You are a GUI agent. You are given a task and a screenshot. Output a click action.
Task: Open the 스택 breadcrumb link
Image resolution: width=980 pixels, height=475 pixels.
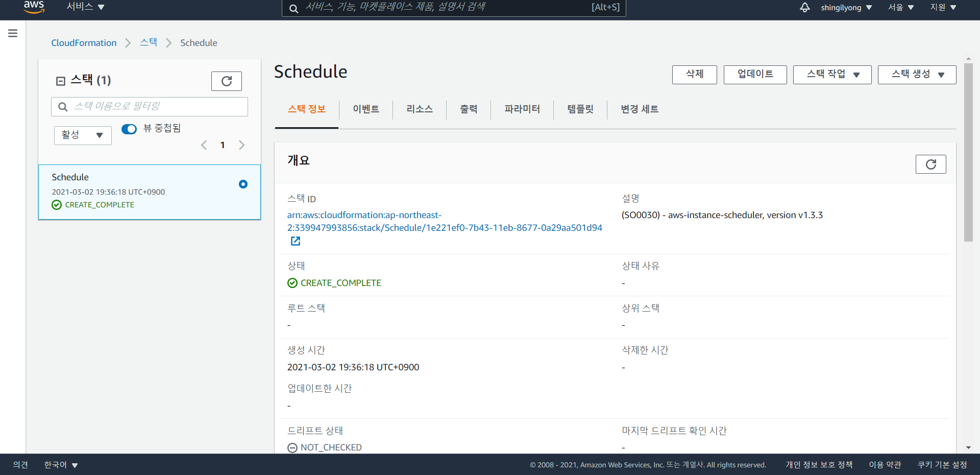[x=149, y=42]
